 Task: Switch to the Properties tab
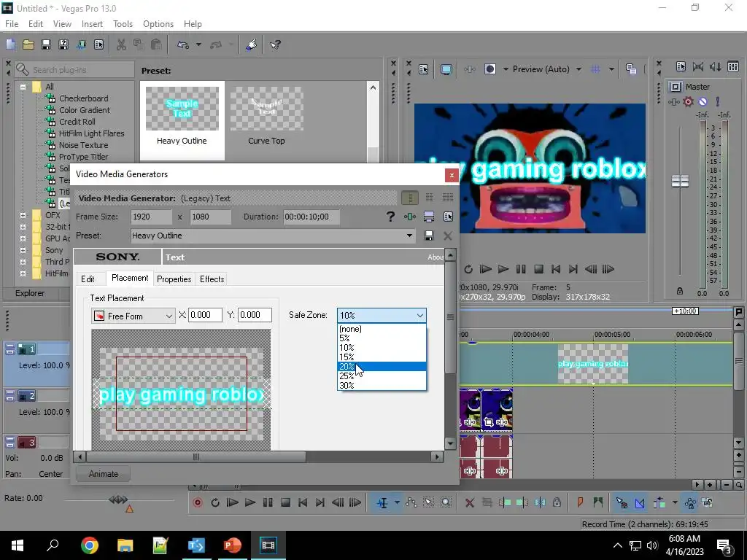point(174,279)
